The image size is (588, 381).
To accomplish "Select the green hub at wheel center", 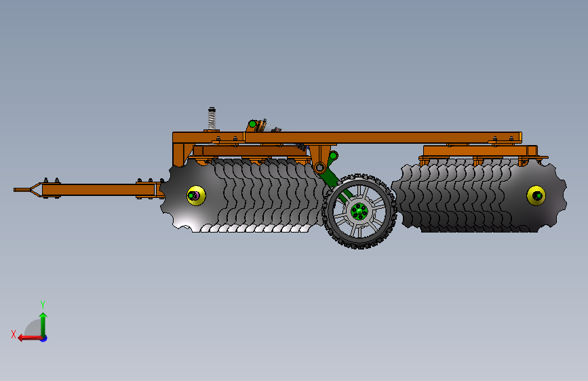I will click(x=359, y=212).
